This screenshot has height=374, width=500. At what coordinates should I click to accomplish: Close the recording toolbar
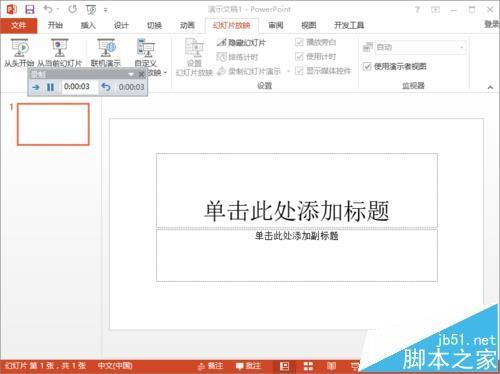click(x=142, y=74)
